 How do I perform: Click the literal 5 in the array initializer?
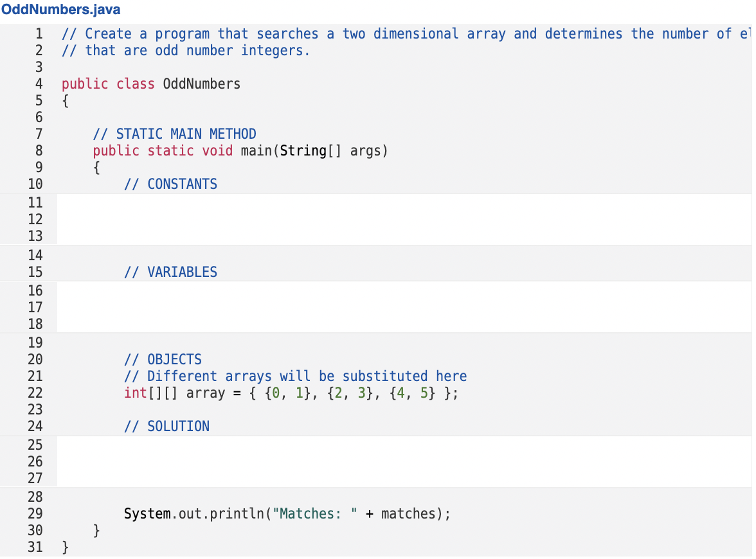(425, 393)
